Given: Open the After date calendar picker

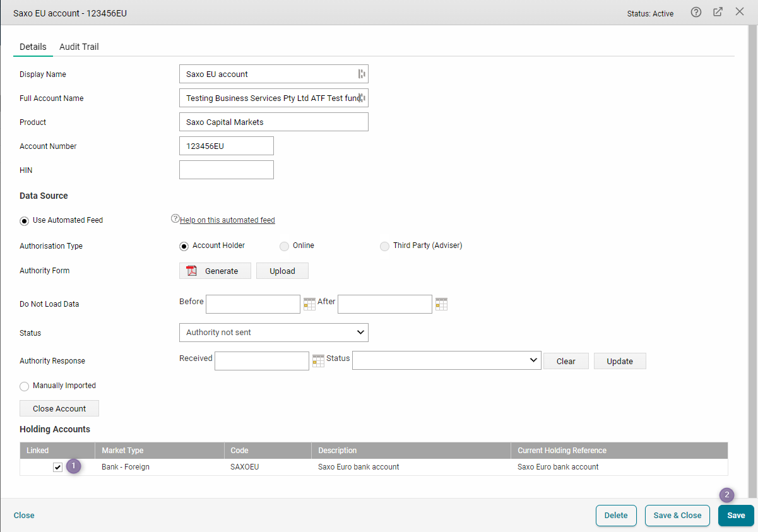Looking at the screenshot, I should click(x=441, y=304).
